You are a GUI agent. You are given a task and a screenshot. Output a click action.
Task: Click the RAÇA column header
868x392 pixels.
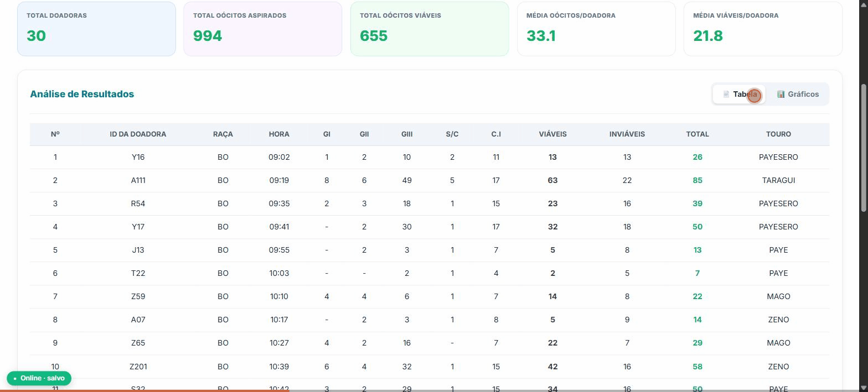(x=223, y=134)
